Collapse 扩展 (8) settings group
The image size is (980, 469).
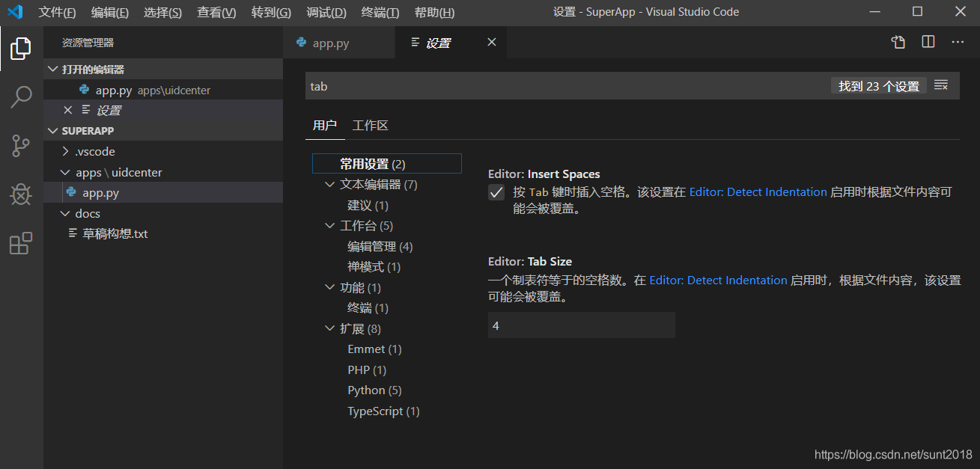330,328
